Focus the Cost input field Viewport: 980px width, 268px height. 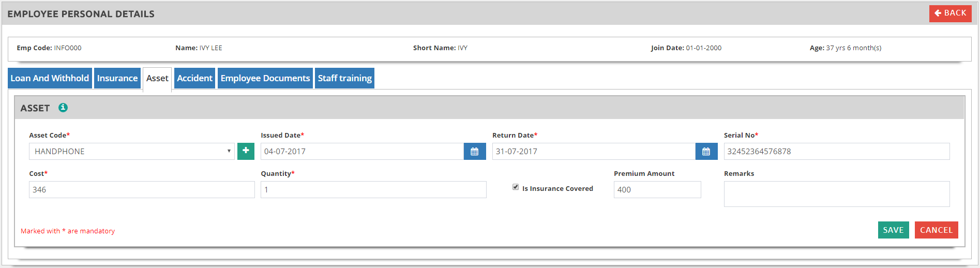click(142, 190)
